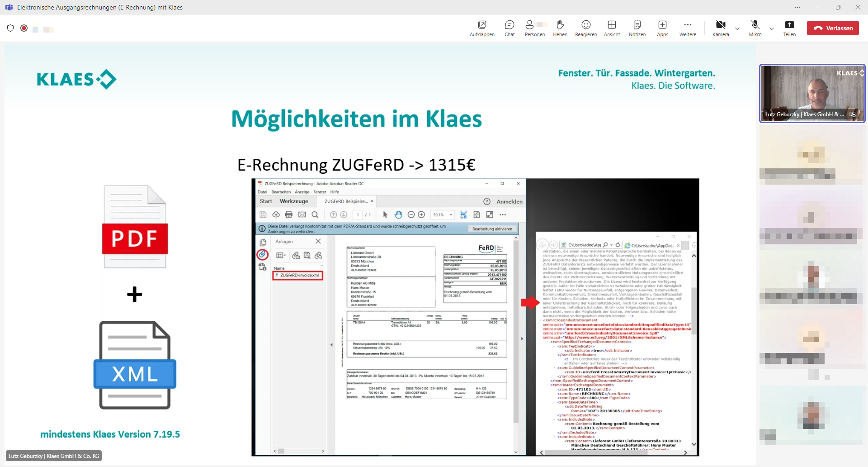Click the Name column header in Anlagen
The image size is (868, 467).
click(x=279, y=268)
